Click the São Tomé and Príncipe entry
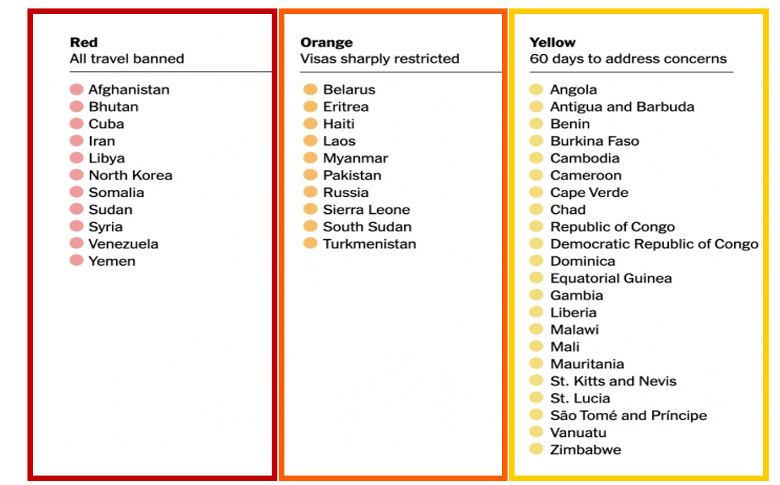The width and height of the screenshot is (780, 485). pyautogui.click(x=628, y=416)
